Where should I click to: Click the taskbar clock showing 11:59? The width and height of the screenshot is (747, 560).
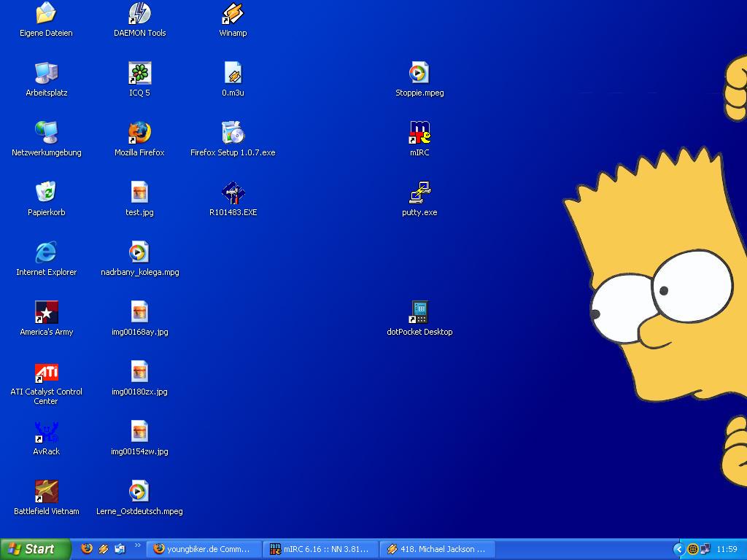pos(727,549)
